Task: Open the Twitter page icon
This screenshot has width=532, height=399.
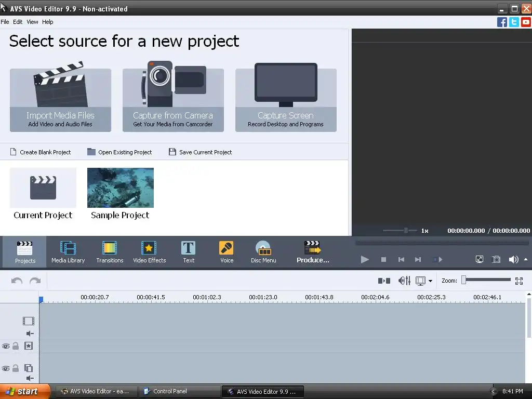Action: pyautogui.click(x=514, y=22)
